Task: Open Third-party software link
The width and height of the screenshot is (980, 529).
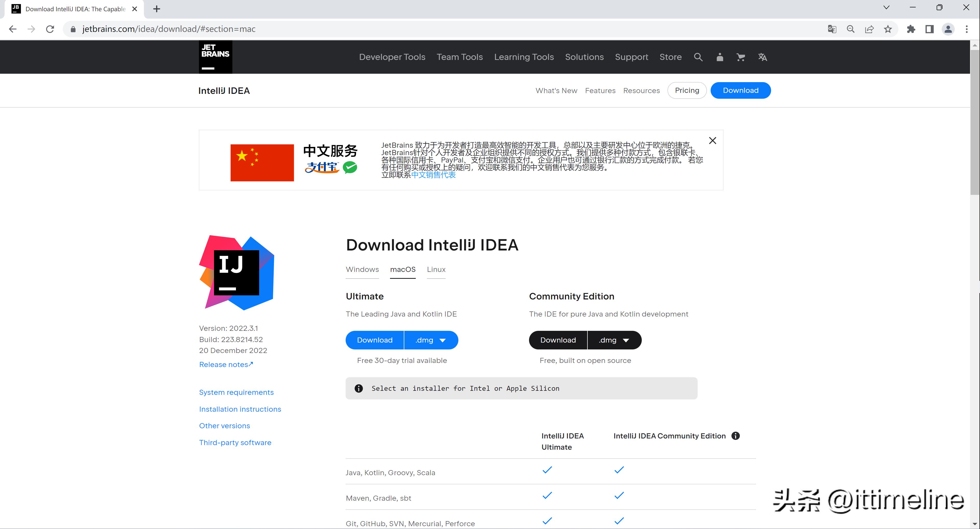Action: tap(235, 443)
